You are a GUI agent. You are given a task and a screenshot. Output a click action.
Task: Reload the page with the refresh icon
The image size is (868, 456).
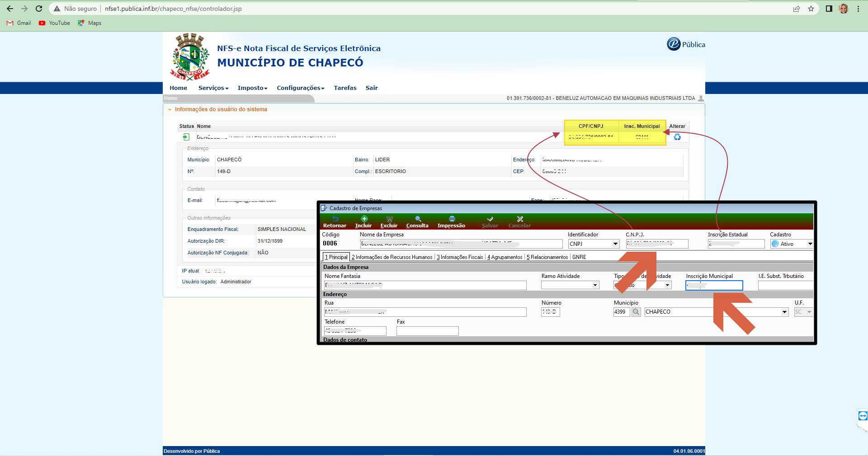pyautogui.click(x=39, y=9)
